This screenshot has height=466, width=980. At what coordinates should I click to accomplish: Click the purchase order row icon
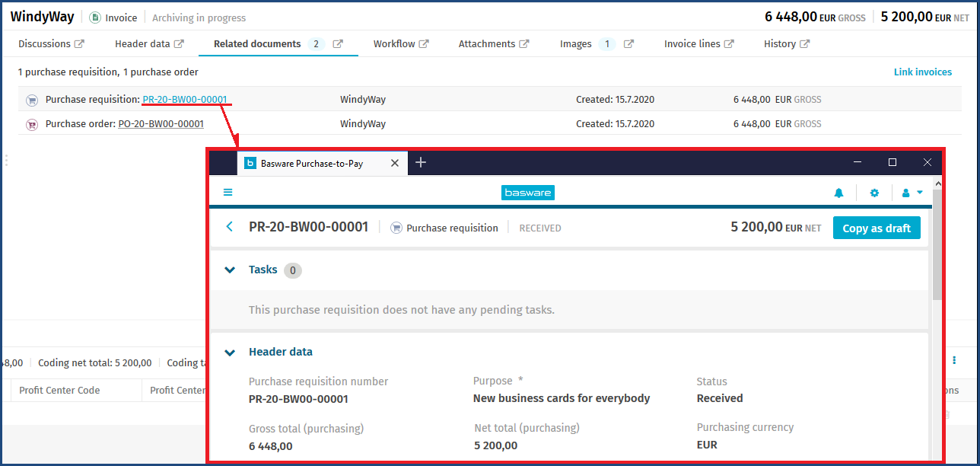click(x=32, y=124)
